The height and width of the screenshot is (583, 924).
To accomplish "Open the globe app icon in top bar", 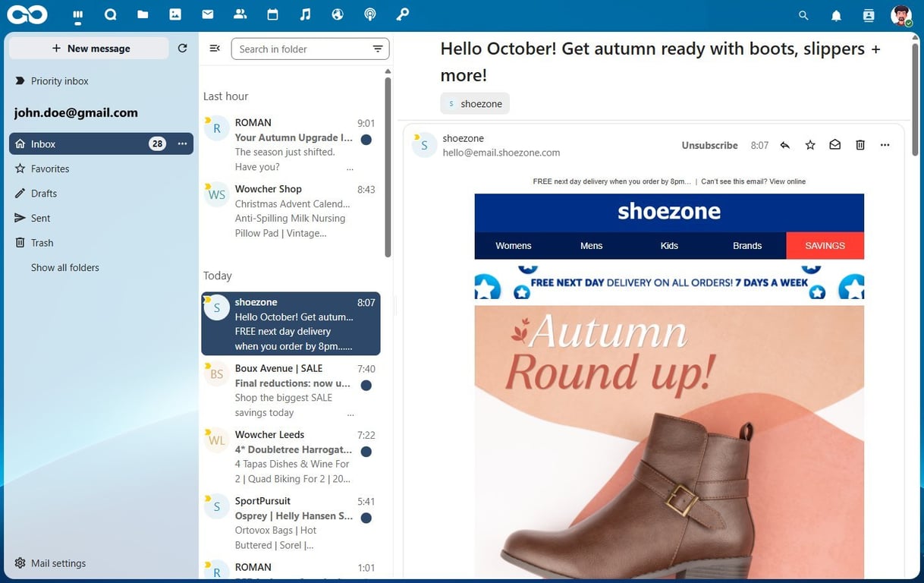I will pos(338,14).
